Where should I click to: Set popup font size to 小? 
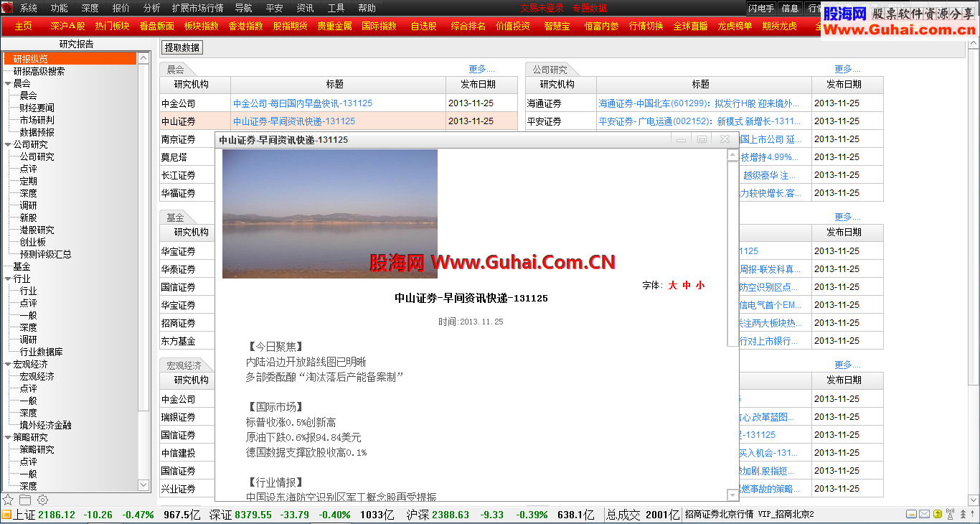(699, 285)
